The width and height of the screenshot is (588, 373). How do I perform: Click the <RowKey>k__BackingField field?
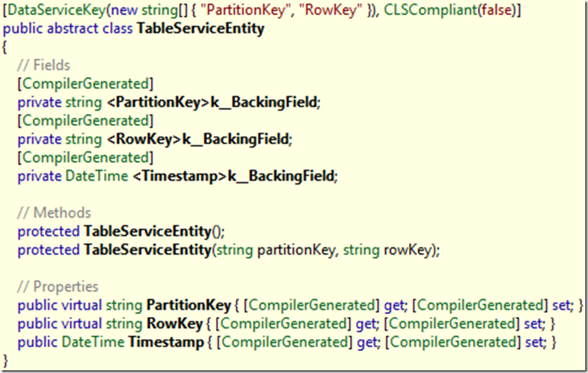click(199, 139)
